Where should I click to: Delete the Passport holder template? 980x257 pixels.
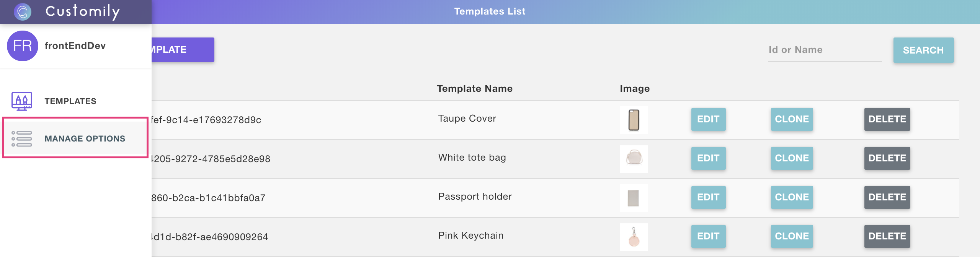(887, 197)
